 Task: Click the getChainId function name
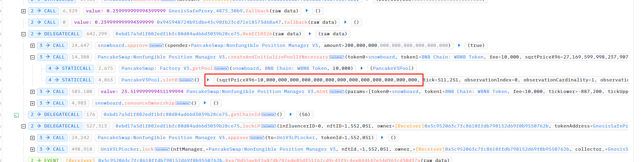245,115
